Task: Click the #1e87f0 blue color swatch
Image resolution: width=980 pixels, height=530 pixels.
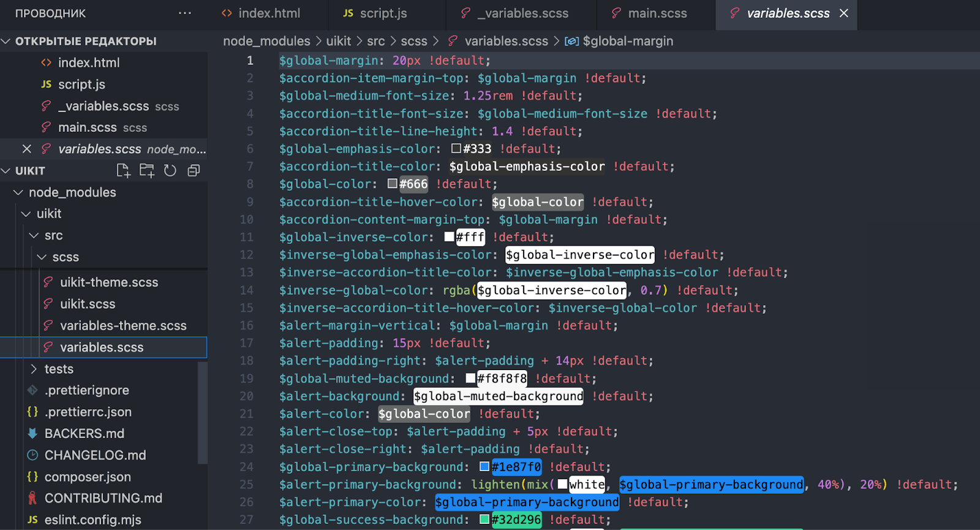Action: (484, 467)
